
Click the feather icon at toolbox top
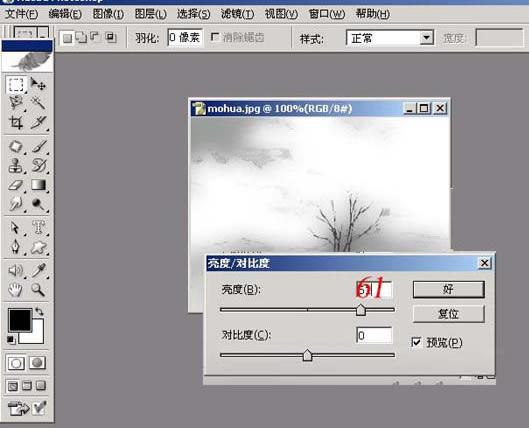[27, 61]
